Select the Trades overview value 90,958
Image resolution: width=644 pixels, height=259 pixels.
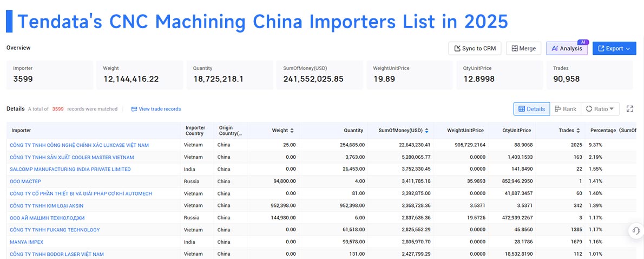567,79
